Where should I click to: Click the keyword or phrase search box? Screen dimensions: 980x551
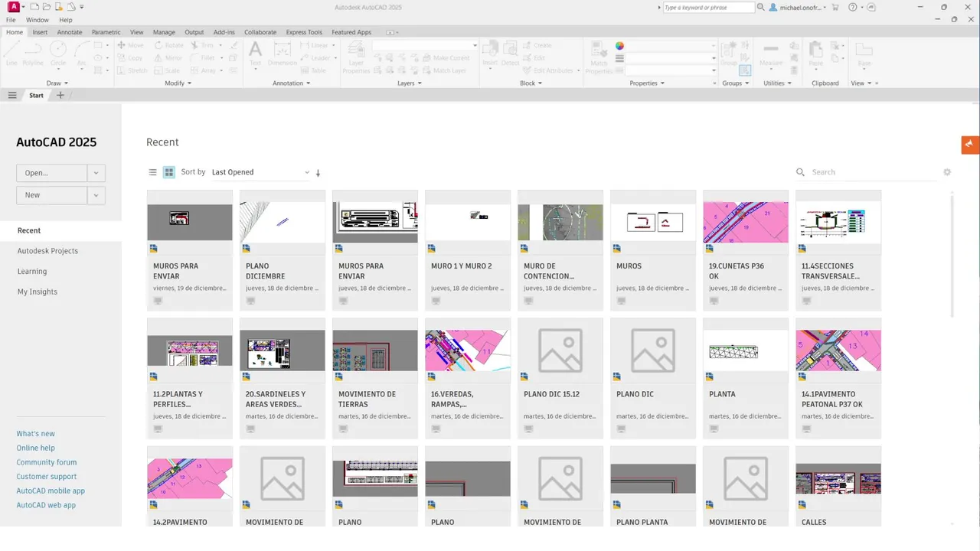(x=708, y=7)
